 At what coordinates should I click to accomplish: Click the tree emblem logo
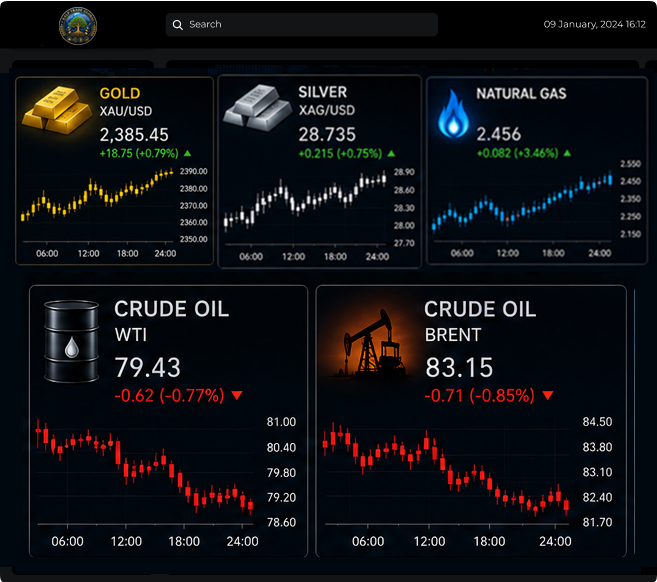pyautogui.click(x=78, y=26)
